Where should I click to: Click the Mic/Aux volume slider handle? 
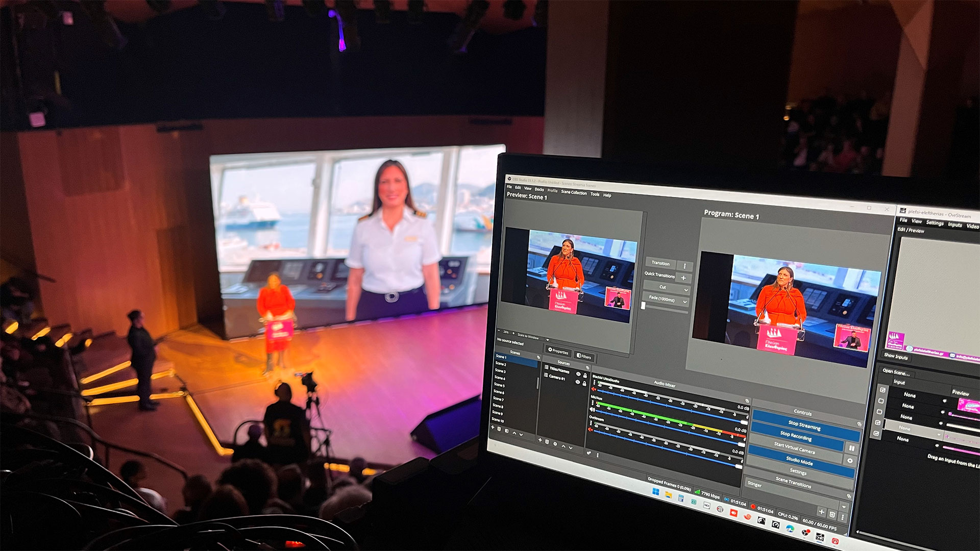742,444
